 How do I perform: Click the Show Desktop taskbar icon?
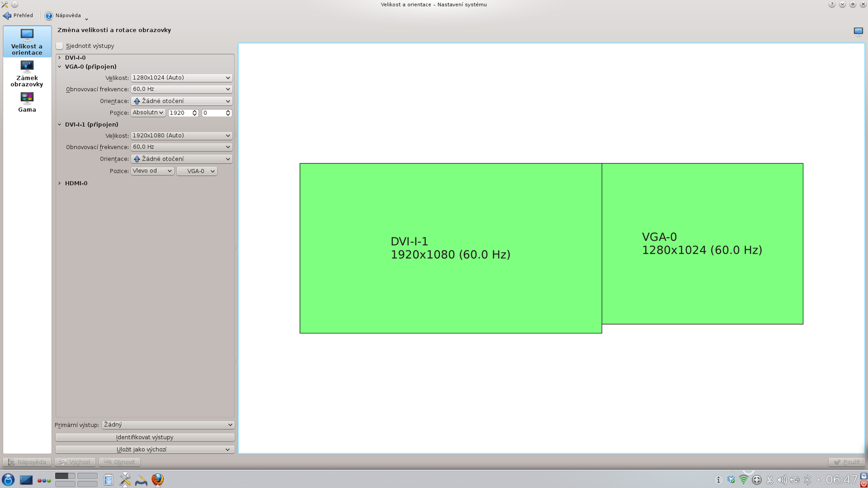click(26, 480)
